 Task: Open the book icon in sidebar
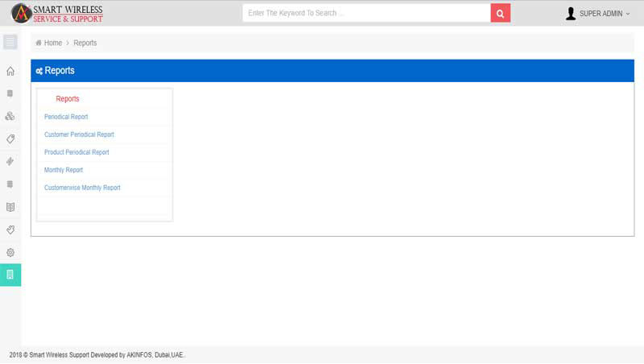point(10,207)
